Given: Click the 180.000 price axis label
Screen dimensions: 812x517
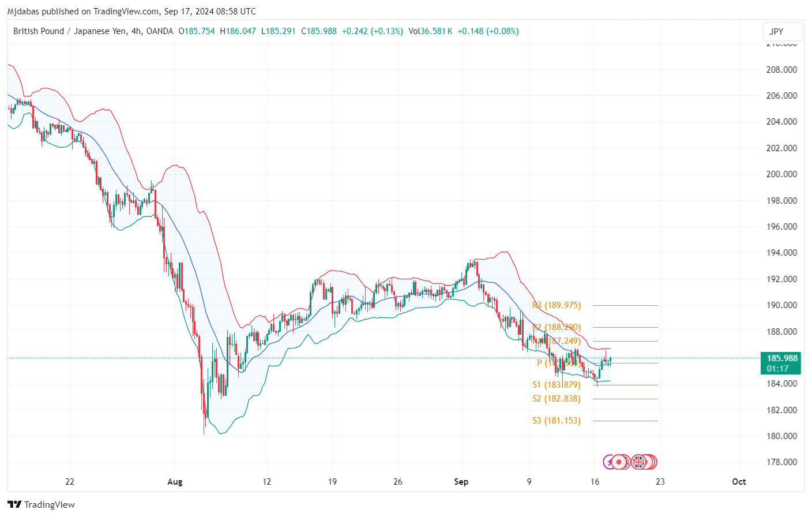Looking at the screenshot, I should tap(781, 436).
